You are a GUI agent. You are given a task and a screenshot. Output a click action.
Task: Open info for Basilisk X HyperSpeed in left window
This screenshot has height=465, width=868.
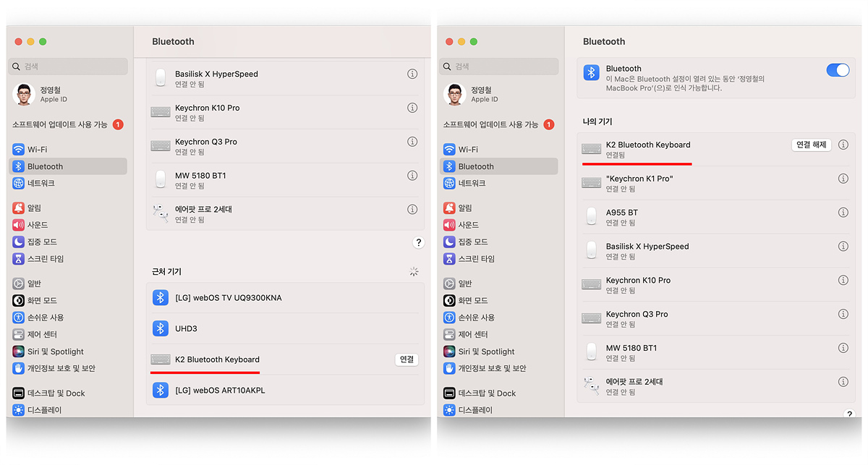[x=412, y=74]
